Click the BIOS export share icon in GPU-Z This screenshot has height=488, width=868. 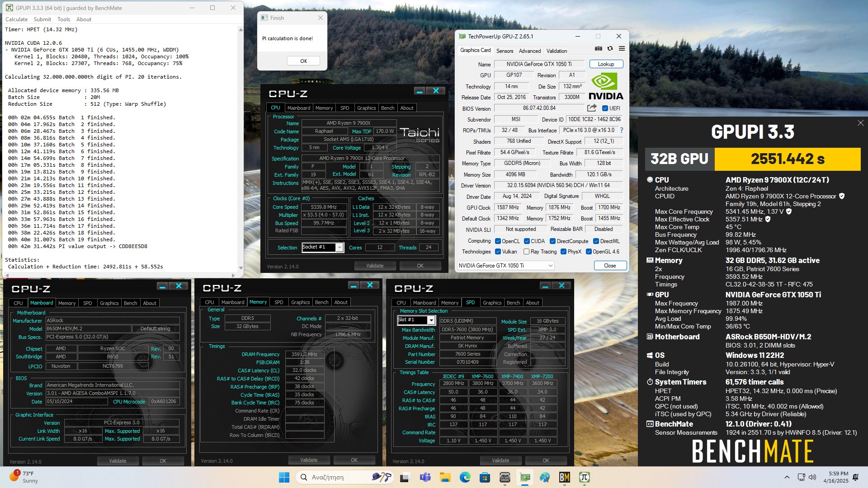point(592,108)
